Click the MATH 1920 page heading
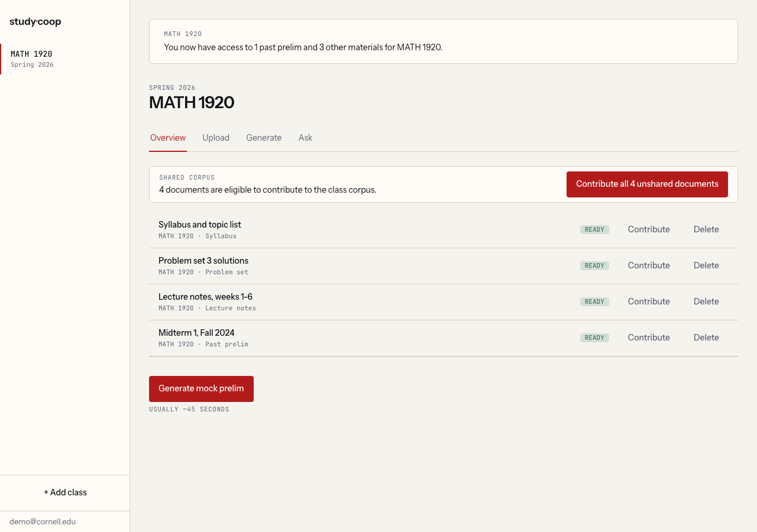The width and height of the screenshot is (757, 532). tap(192, 102)
